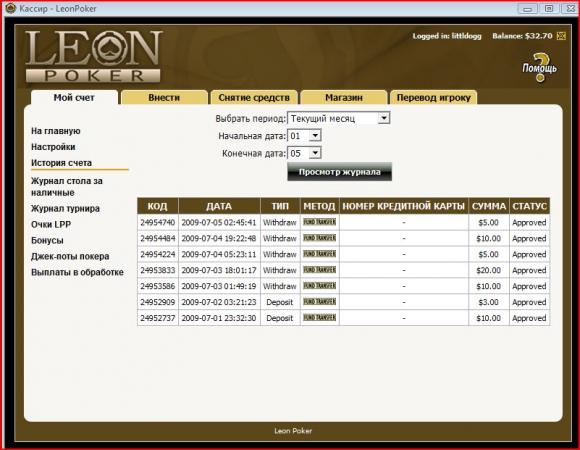Click date 2009-07-02 03:21:23

[219, 302]
